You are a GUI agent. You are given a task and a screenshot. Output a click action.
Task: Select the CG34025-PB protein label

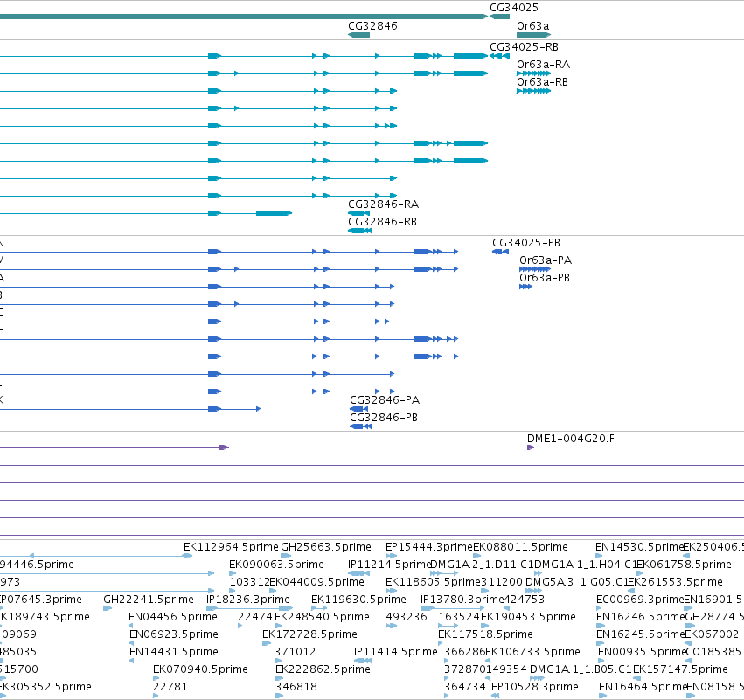526,243
